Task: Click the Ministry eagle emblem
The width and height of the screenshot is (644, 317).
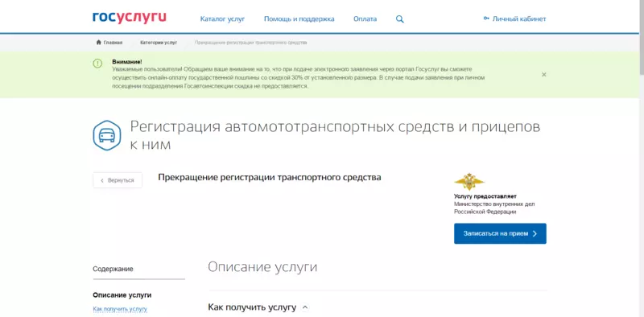Action: (469, 182)
